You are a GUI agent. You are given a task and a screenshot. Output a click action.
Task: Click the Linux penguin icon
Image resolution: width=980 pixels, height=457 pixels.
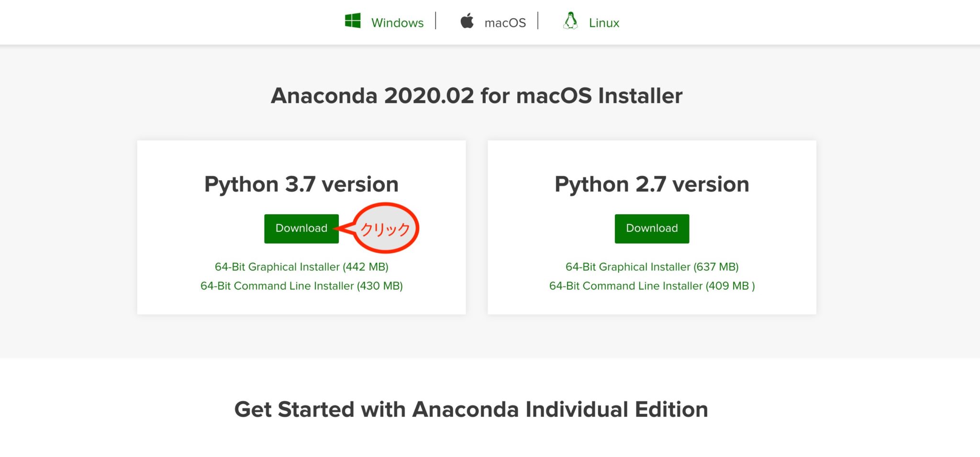pyautogui.click(x=571, y=21)
